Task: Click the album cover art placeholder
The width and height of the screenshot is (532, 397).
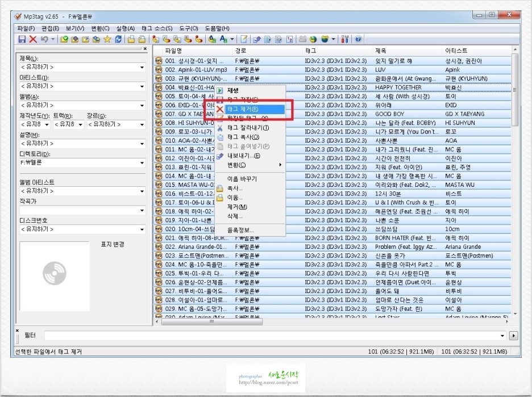Action: (x=55, y=276)
